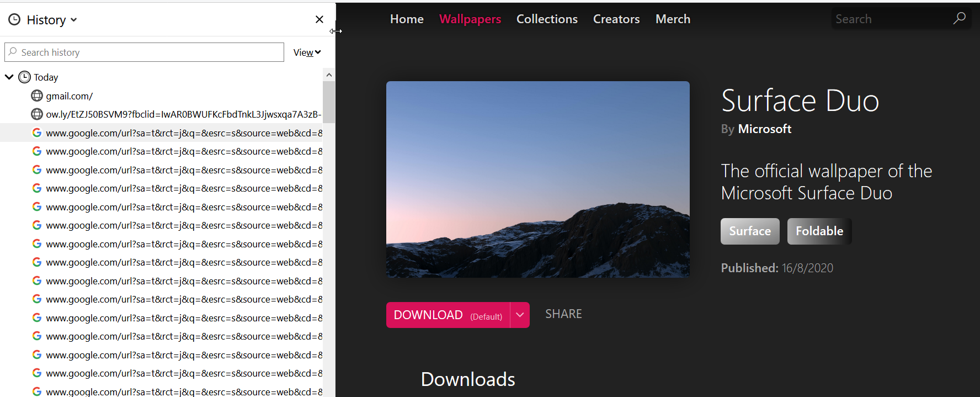Open the gmail.com/ history entry
Screen dimensions: 980x397
pyautogui.click(x=69, y=96)
